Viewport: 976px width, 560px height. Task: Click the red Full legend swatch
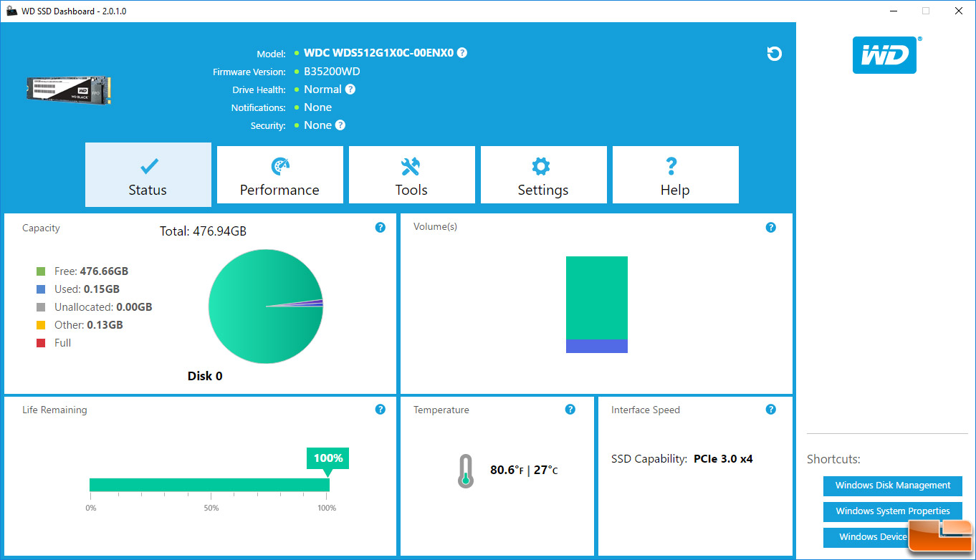pyautogui.click(x=41, y=343)
